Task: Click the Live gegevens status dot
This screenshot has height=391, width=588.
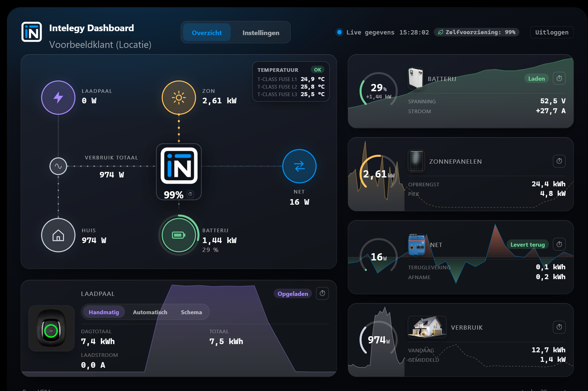Action: click(340, 32)
